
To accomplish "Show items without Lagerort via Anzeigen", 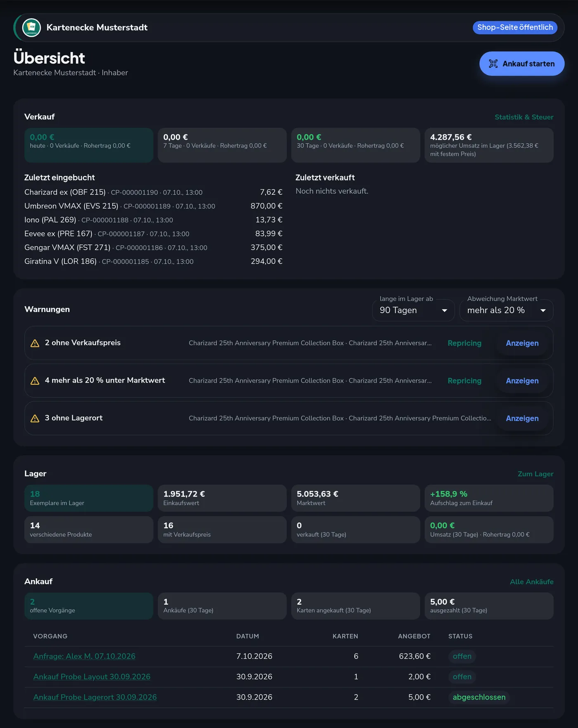I will click(x=522, y=418).
